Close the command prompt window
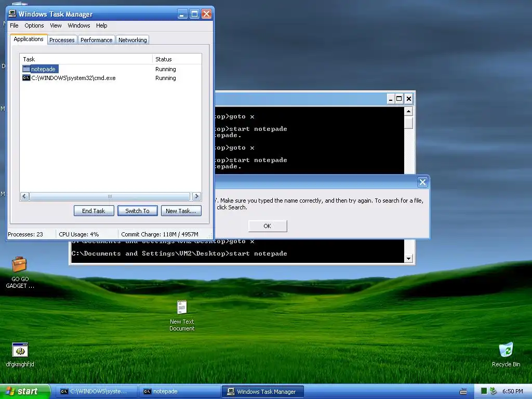The image size is (532, 399). pos(409,99)
